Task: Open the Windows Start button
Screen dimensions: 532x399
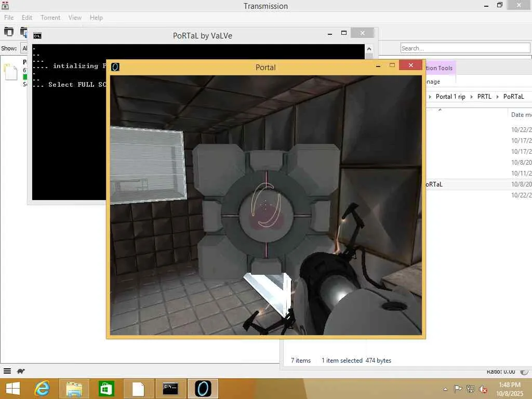Action: point(13,389)
